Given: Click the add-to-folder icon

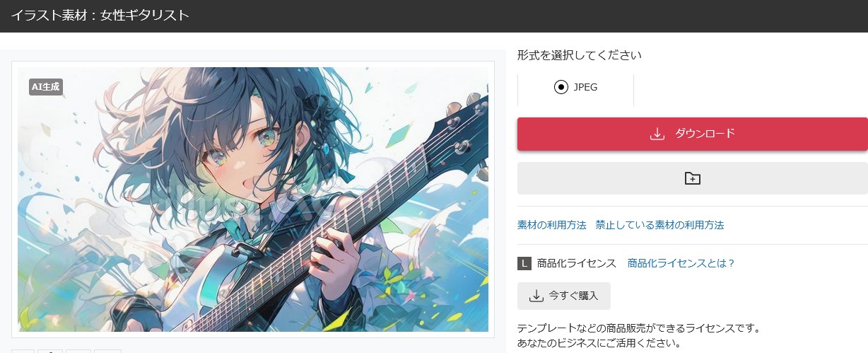Looking at the screenshot, I should pyautogui.click(x=693, y=178).
